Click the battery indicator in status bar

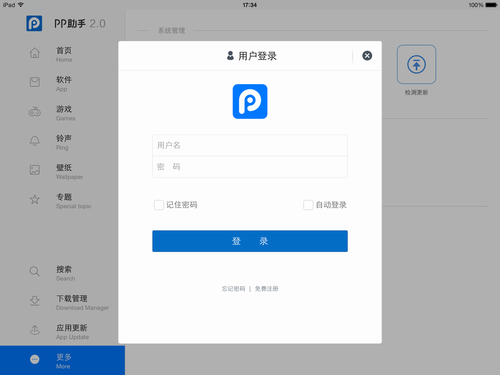(491, 5)
